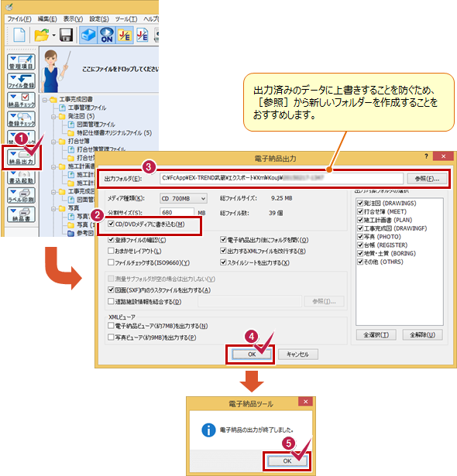This screenshot has height=476, width=457.
Task: Click the 分割サイズ input field
Action: (x=177, y=213)
